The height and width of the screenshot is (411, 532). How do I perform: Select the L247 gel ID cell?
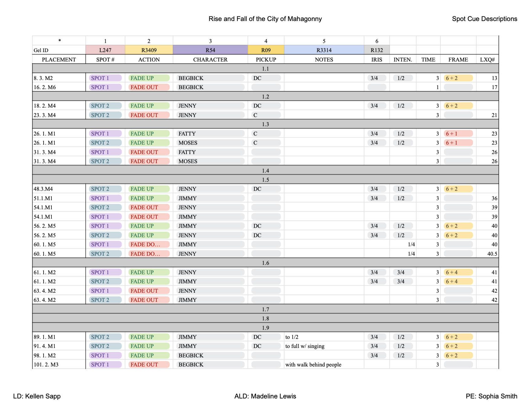pos(105,50)
